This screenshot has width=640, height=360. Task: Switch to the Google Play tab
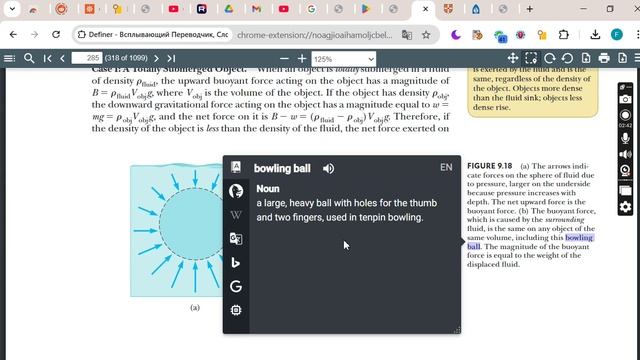click(x=366, y=9)
